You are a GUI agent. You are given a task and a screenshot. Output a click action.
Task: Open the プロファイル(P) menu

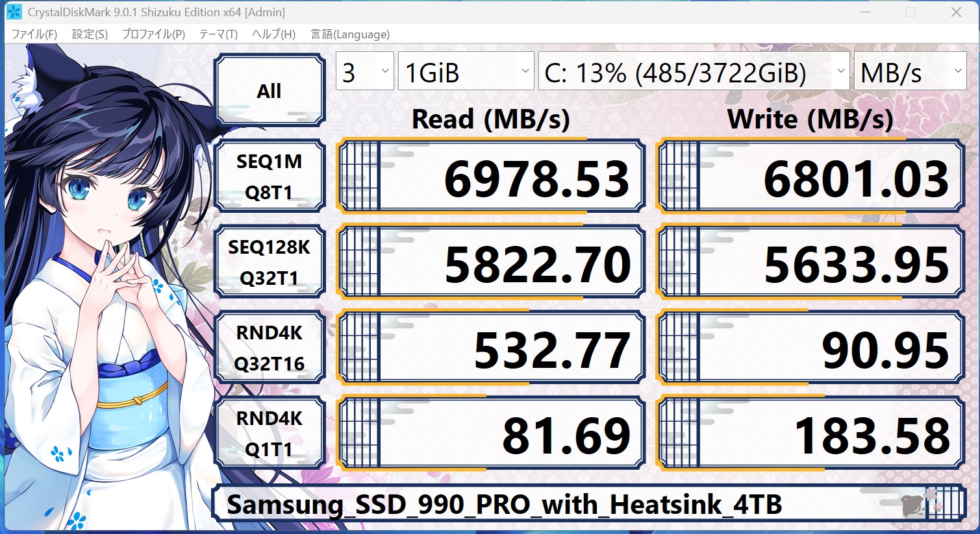154,34
